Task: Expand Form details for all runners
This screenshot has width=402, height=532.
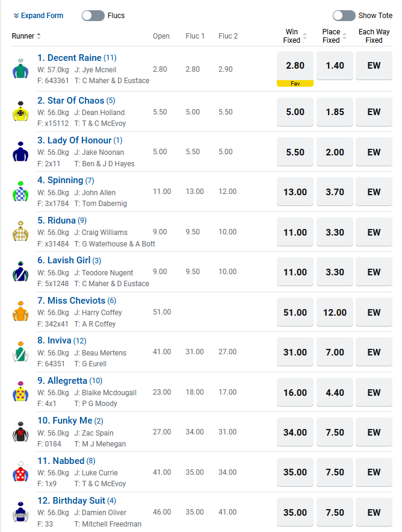Action: (x=39, y=16)
